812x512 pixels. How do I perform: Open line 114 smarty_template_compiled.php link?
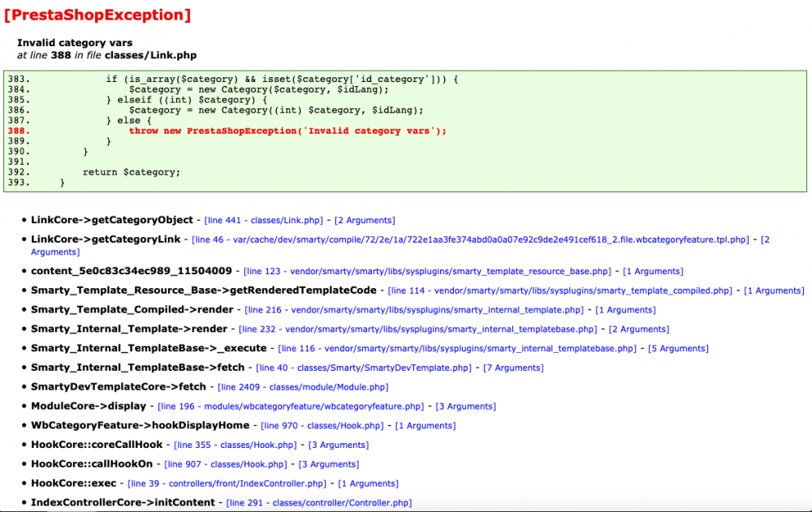[559, 290]
